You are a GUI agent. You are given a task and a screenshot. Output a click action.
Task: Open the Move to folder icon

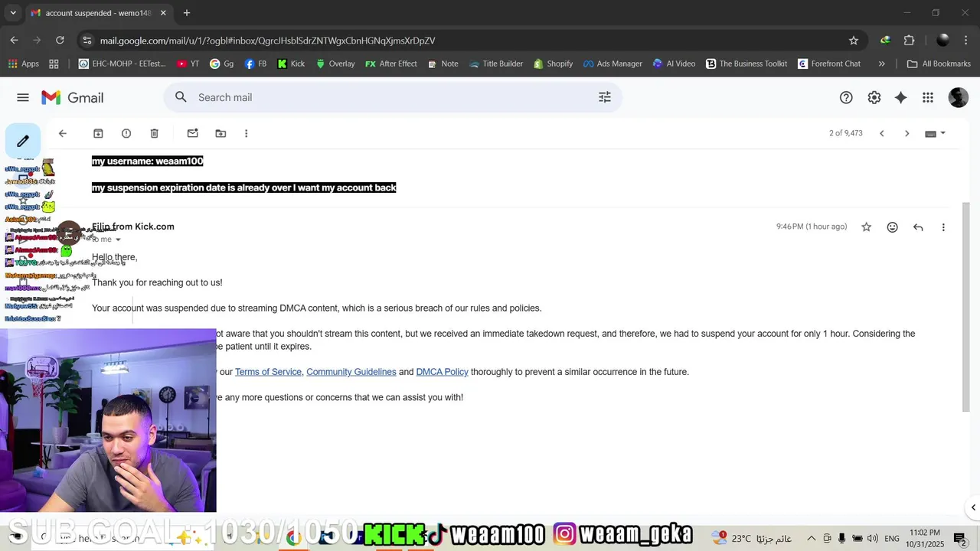point(220,133)
